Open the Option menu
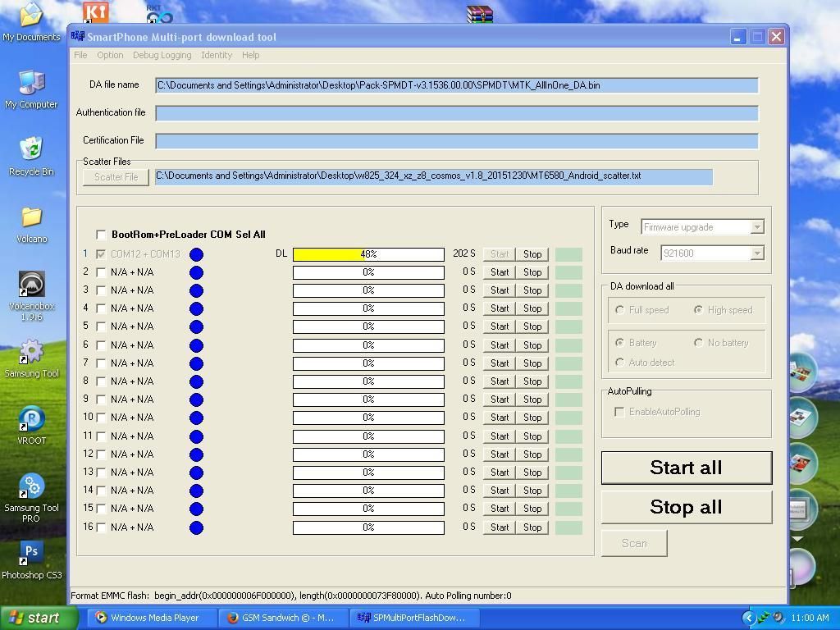The width and height of the screenshot is (840, 630). pyautogui.click(x=110, y=55)
